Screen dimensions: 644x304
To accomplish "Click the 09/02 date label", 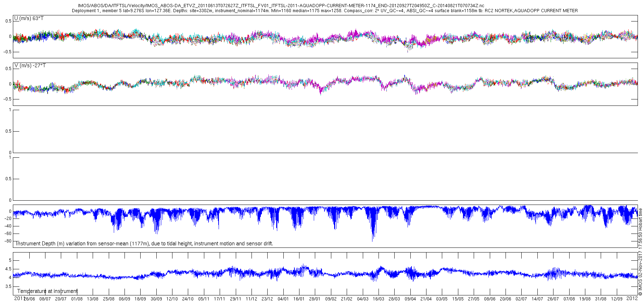I will (x=331, y=299).
